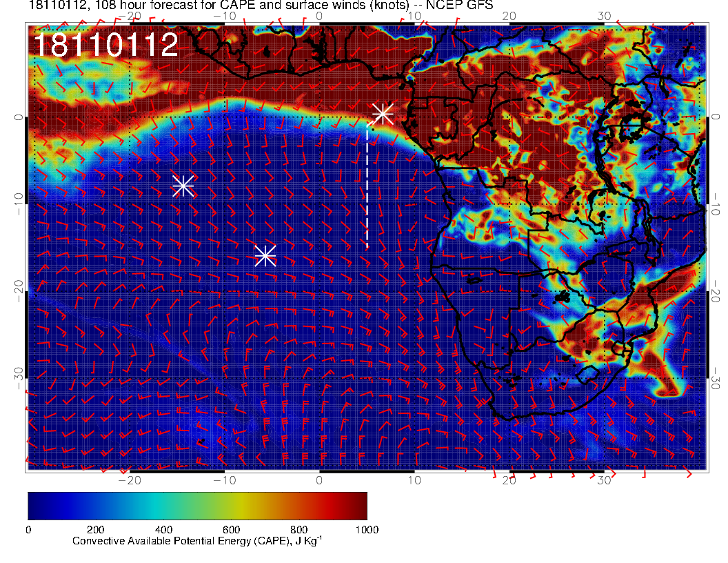728x563 pixels.
Task: Click the large white 18110112 timestamp label
Action: 105,45
